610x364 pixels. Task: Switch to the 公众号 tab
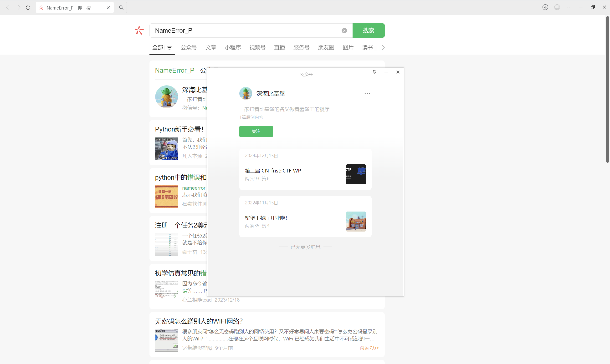(189, 48)
